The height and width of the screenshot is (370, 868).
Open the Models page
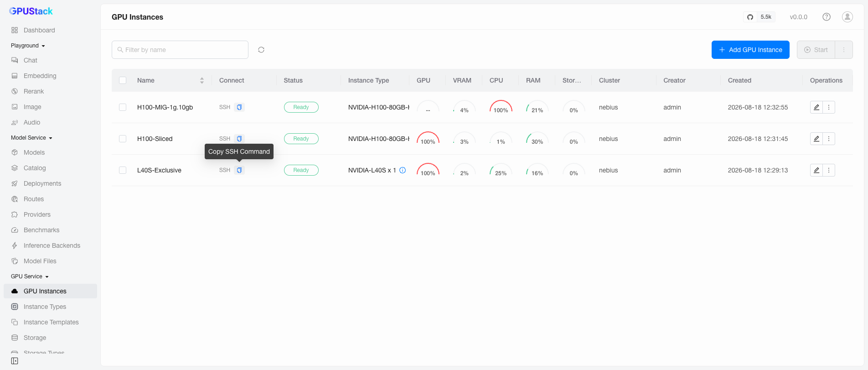(x=50, y=152)
